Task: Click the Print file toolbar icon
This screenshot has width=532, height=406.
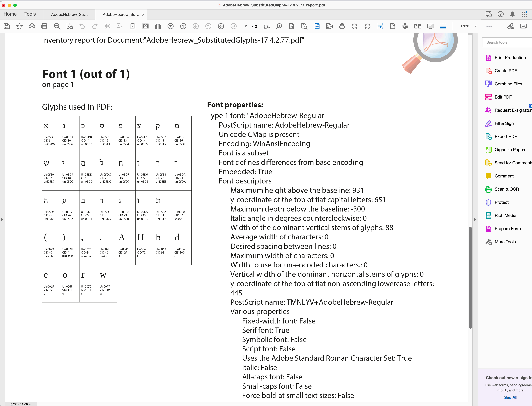Action: click(44, 26)
